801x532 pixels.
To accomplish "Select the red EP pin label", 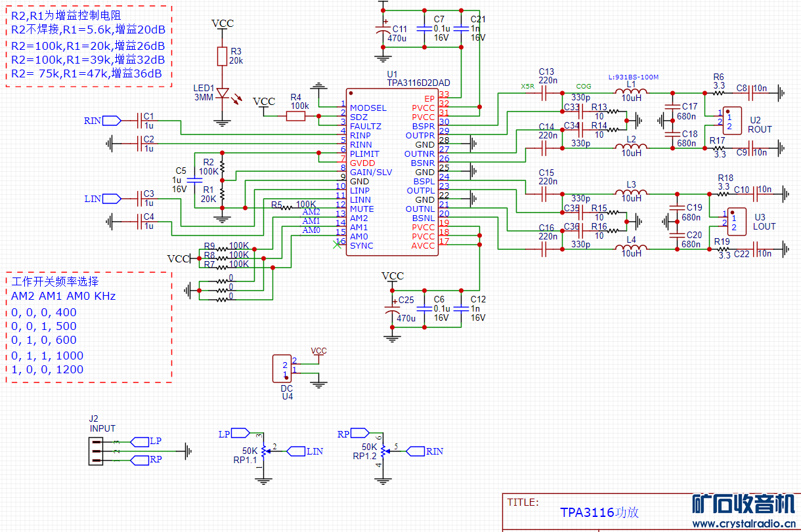I will [x=429, y=98].
